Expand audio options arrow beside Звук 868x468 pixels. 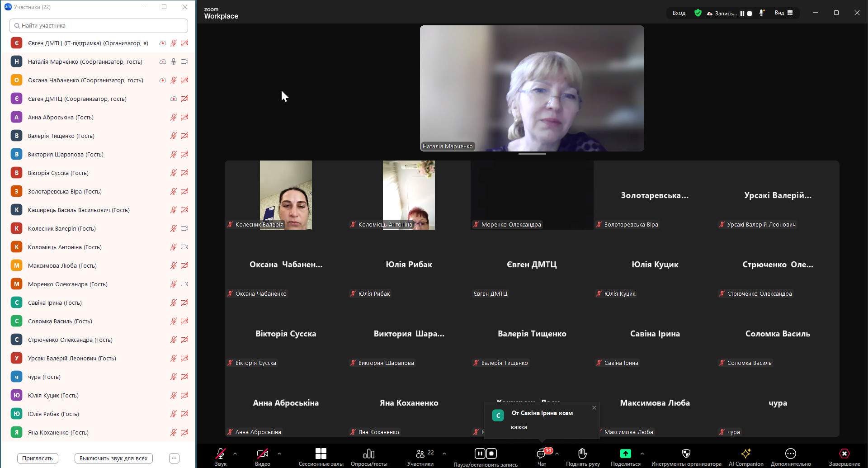point(235,453)
